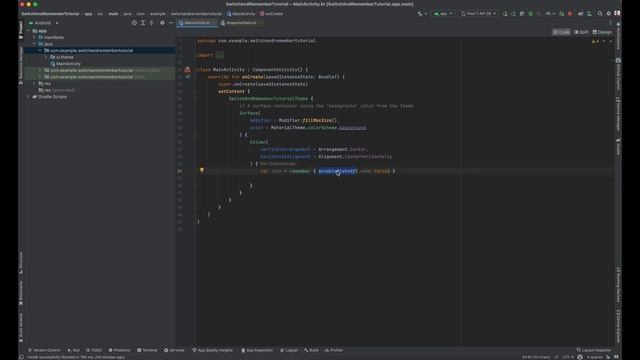Image resolution: width=640 pixels, height=360 pixels.
Task: Click the green Debug bug icon
Action: (x=531, y=13)
